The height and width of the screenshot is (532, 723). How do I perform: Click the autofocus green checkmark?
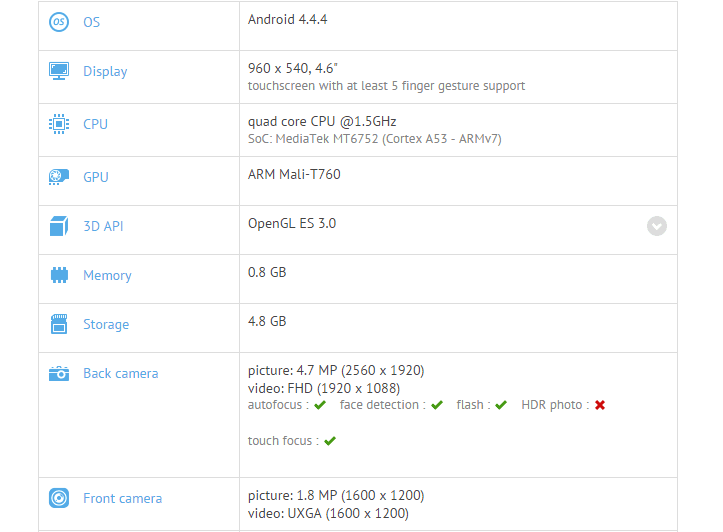point(320,405)
